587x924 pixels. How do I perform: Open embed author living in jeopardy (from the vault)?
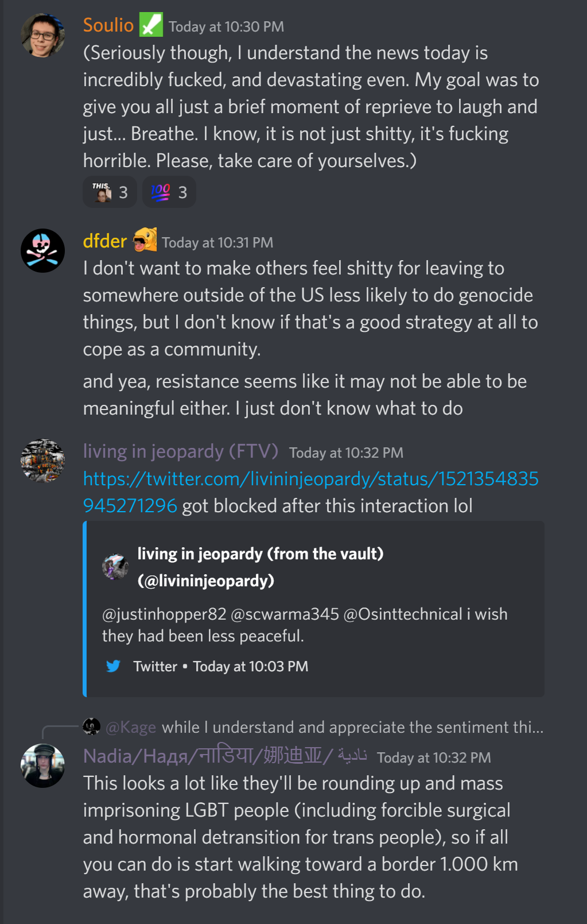point(261,567)
